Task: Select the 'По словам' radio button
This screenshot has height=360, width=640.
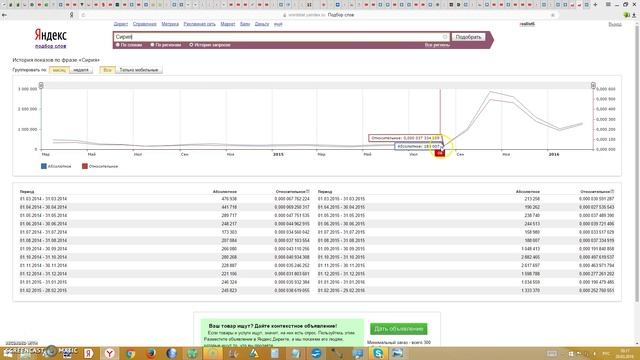Action: [x=118, y=45]
